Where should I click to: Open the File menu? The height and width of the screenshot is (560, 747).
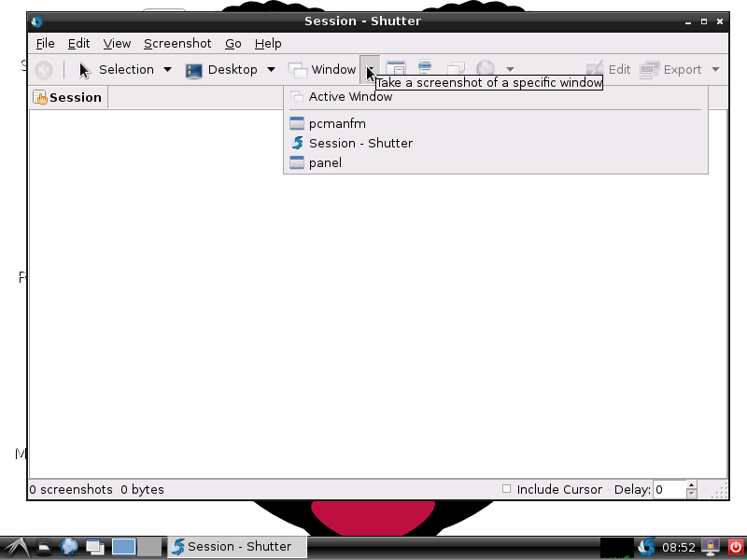tap(45, 43)
